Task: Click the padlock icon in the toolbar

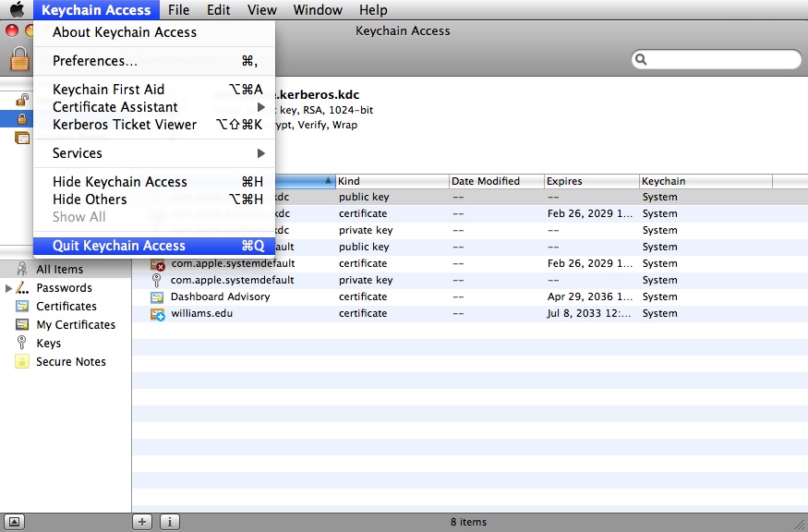Action: pos(19,58)
